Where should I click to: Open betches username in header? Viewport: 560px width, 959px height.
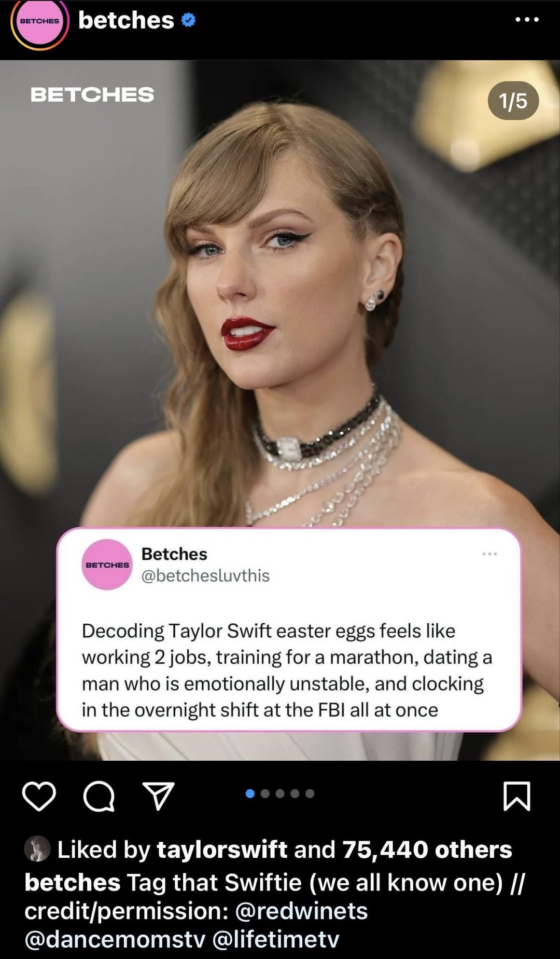click(x=126, y=20)
